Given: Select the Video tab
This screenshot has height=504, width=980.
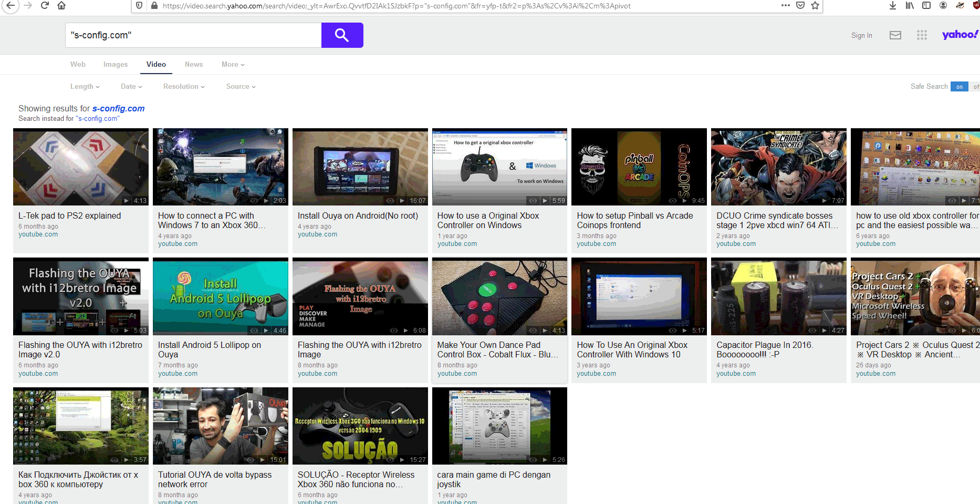Looking at the screenshot, I should 156,64.
